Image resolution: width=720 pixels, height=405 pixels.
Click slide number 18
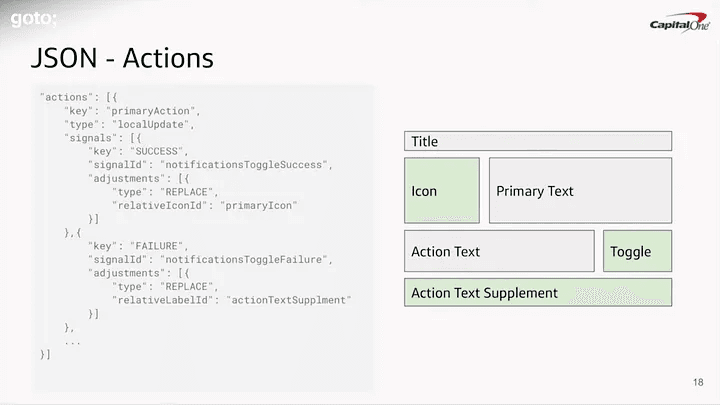pos(698,383)
